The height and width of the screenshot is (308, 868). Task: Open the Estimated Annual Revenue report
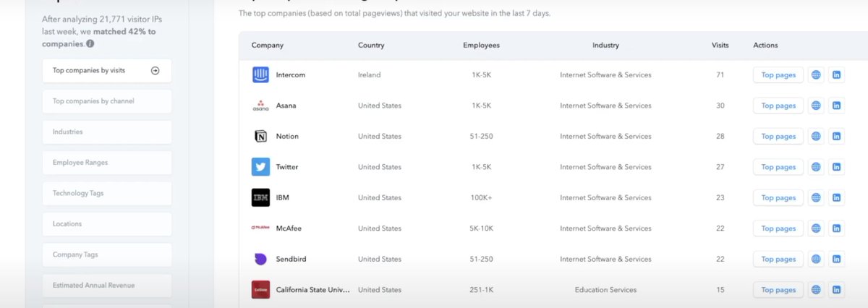(x=107, y=286)
